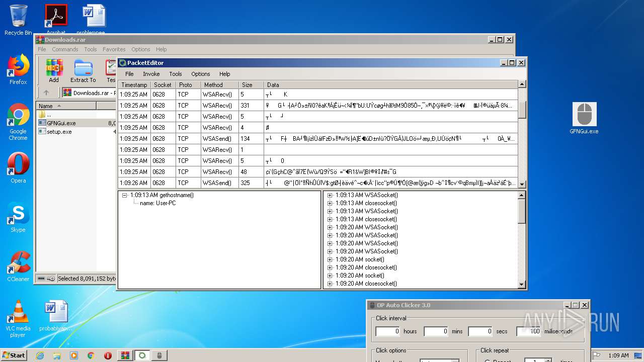Click the Add button in WinRAR toolbar

(54, 71)
